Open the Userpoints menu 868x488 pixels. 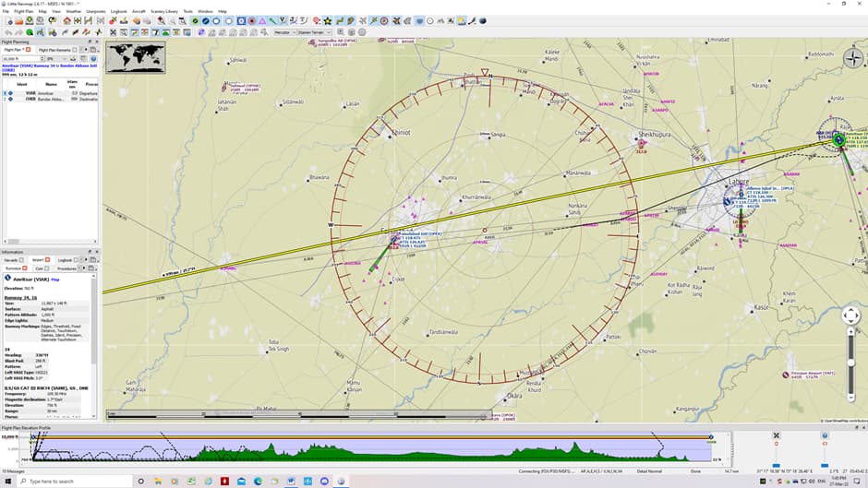pyautogui.click(x=96, y=11)
